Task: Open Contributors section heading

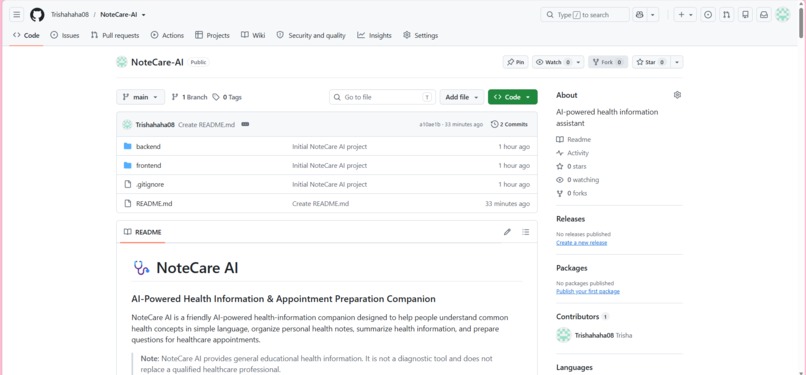Action: tap(578, 316)
